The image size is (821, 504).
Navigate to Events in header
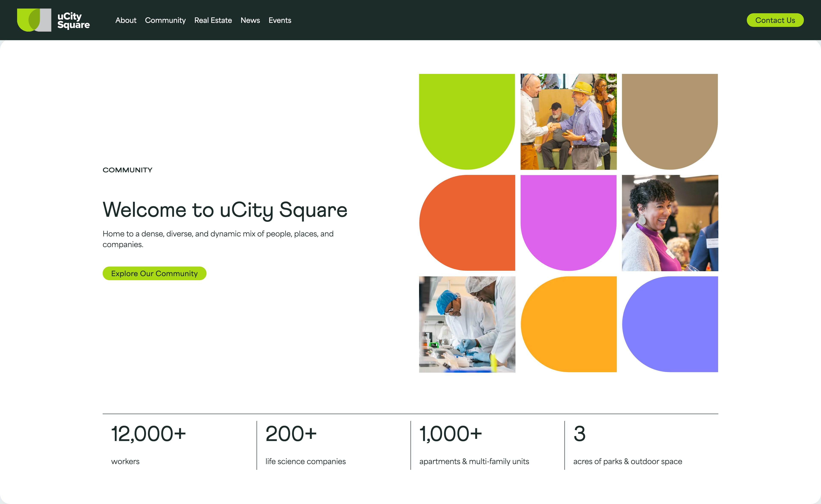click(x=280, y=20)
